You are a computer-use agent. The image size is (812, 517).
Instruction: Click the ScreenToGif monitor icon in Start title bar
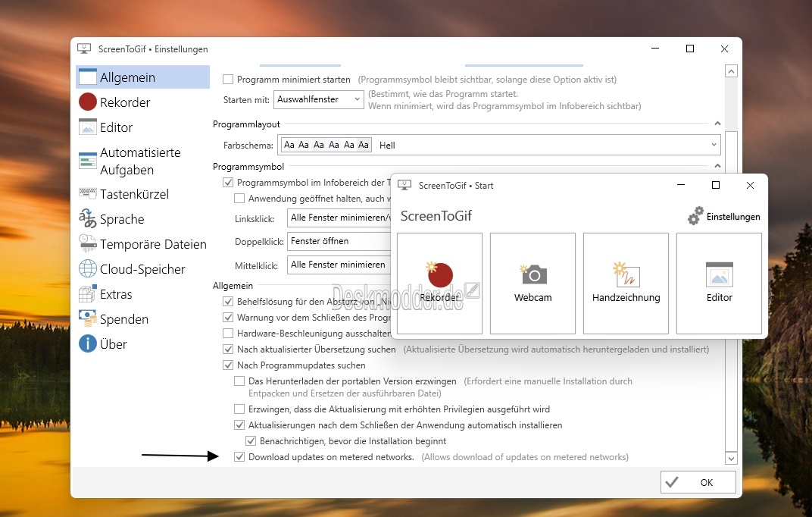click(404, 185)
